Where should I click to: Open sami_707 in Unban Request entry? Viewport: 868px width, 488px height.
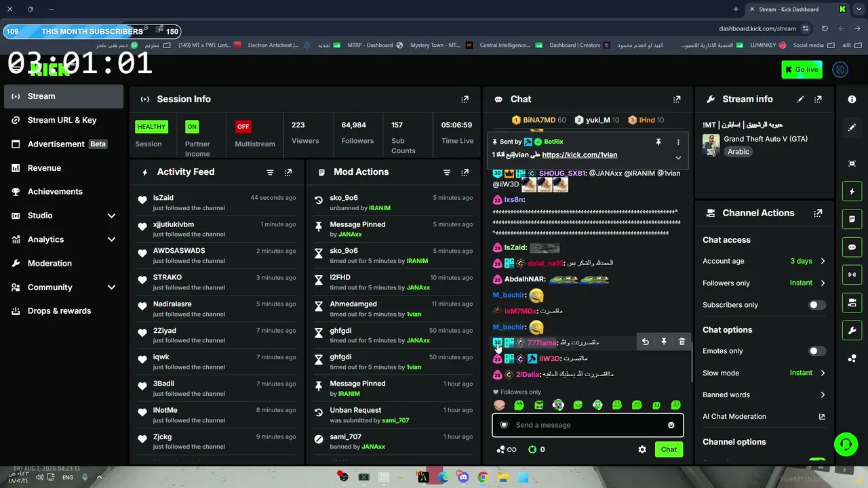coord(395,421)
